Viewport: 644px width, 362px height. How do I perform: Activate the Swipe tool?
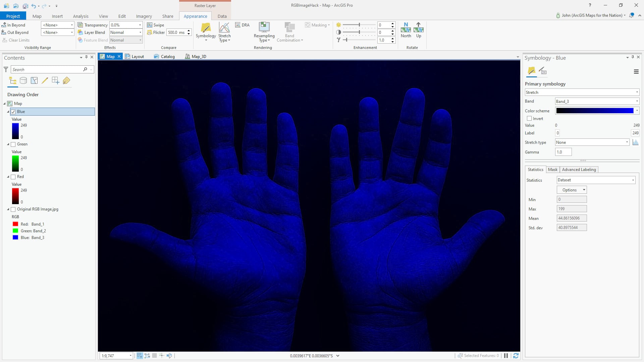[x=156, y=25]
